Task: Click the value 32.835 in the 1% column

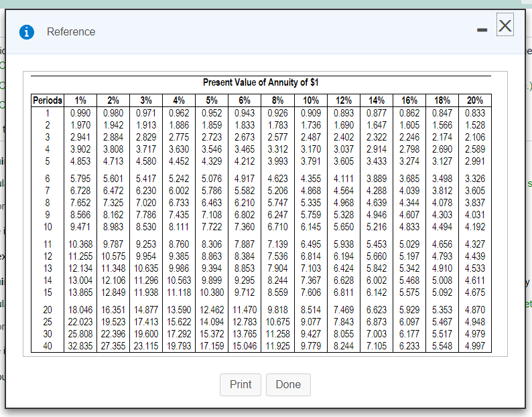Action: click(80, 346)
